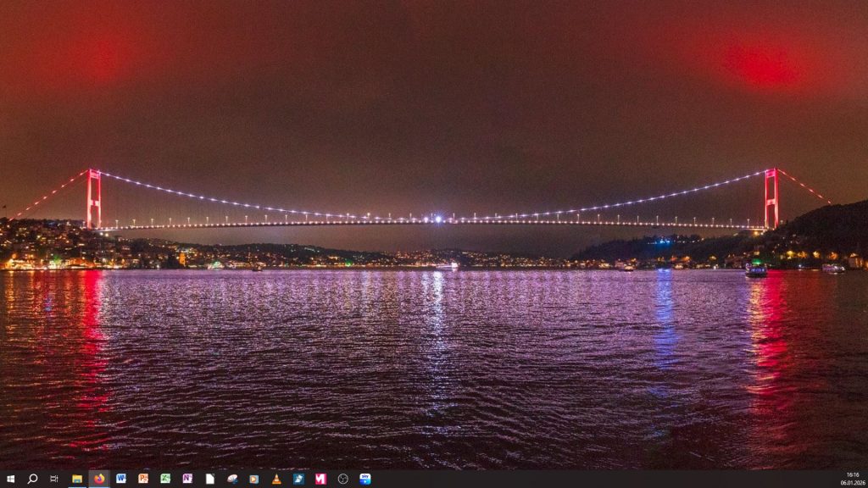
Task: Launch VLC media player cone icon
Action: click(276, 479)
